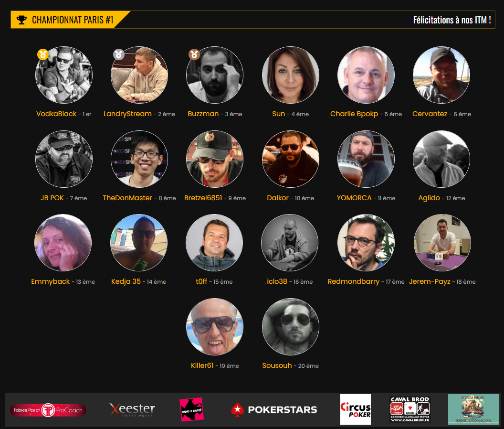
Task: Click the Cervantez player name link
Action: [430, 114]
